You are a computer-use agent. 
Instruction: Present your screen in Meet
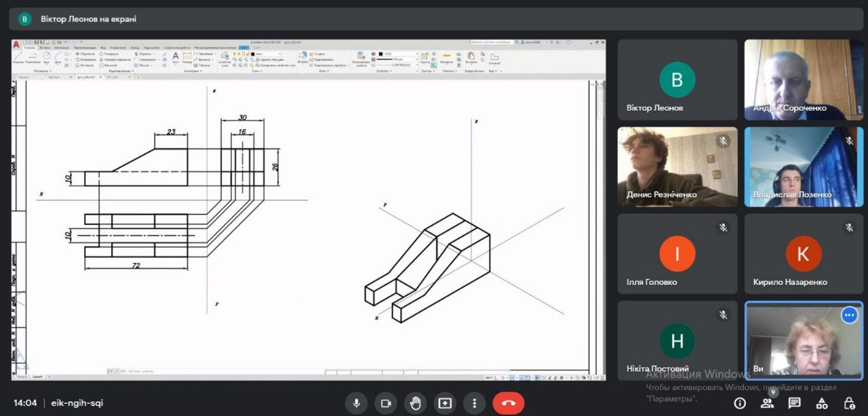pos(445,403)
